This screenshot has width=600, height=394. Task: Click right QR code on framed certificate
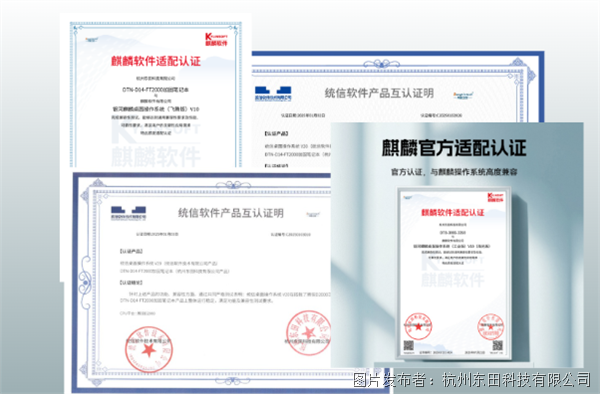point(497,346)
